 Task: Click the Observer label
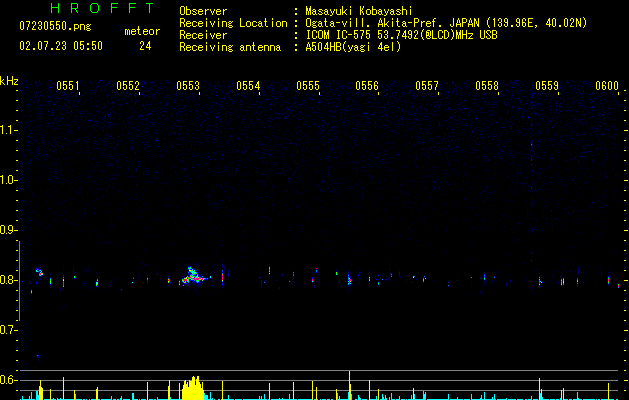pyautogui.click(x=203, y=11)
